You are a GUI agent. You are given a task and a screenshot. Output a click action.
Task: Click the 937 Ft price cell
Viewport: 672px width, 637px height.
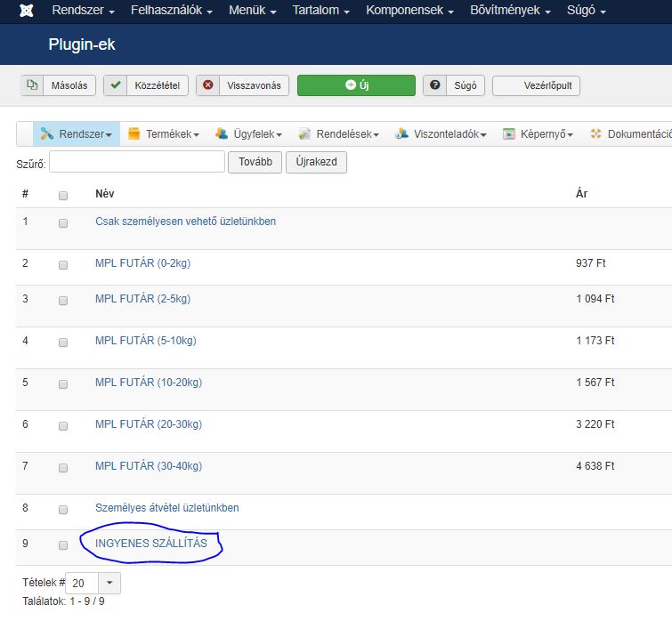(x=591, y=263)
